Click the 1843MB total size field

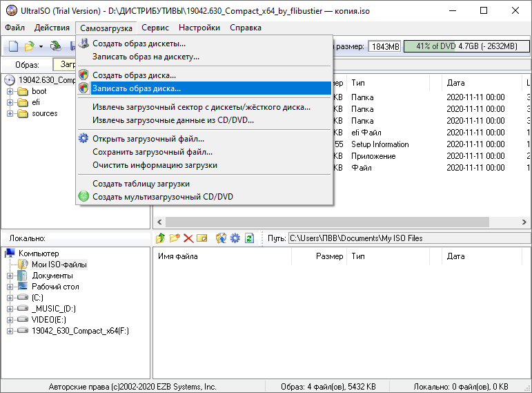[x=385, y=46]
